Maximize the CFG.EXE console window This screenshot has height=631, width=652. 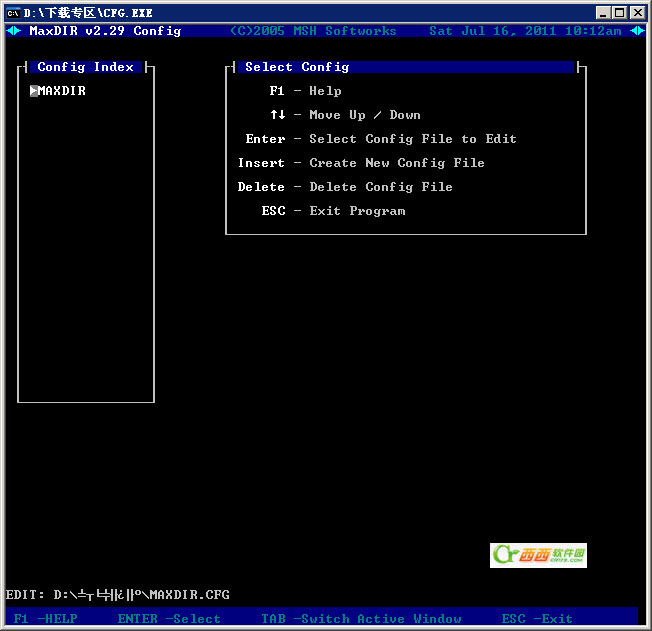[x=619, y=13]
